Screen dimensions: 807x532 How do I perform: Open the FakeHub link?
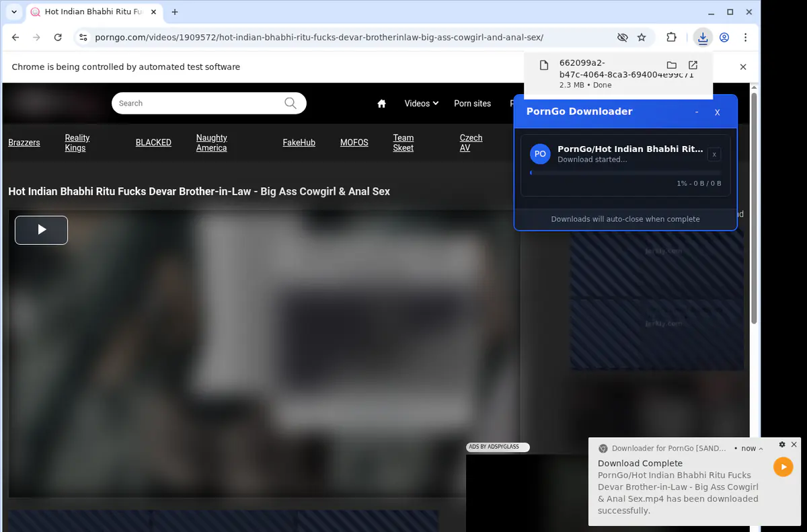(x=299, y=143)
